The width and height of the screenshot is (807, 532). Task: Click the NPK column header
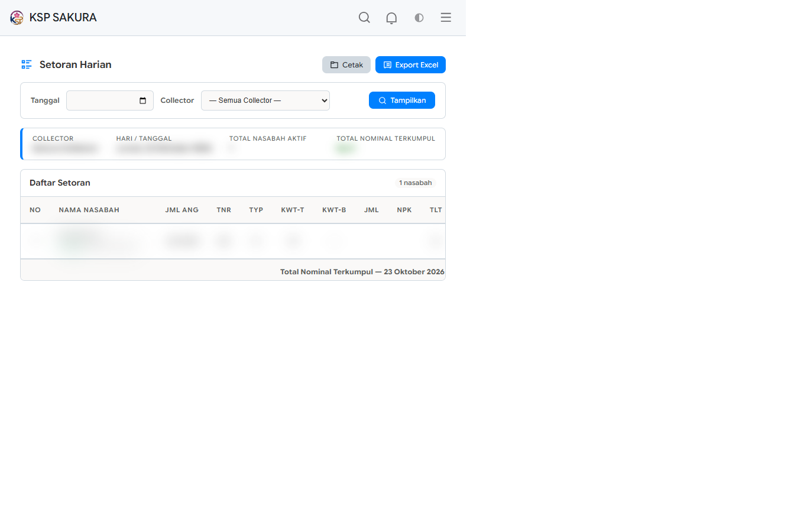[404, 210]
